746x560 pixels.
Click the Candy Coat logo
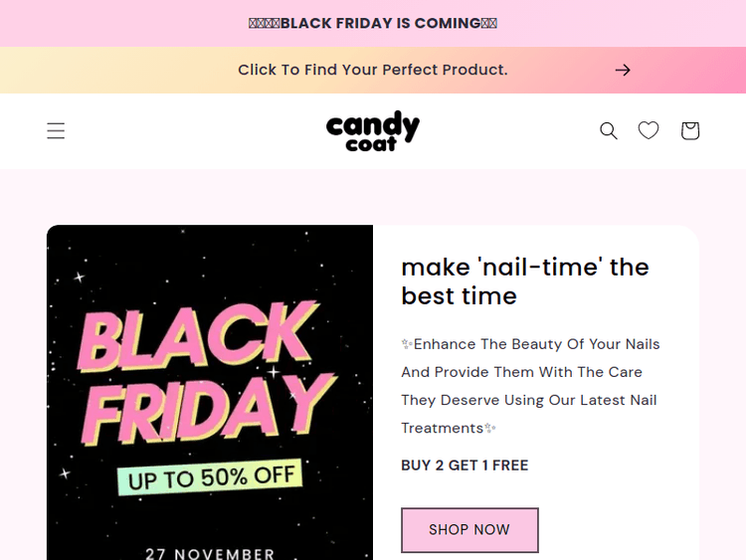[373, 130]
